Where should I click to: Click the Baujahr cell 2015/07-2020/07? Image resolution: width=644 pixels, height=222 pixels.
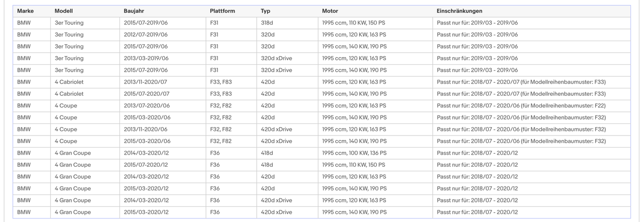tap(146, 94)
